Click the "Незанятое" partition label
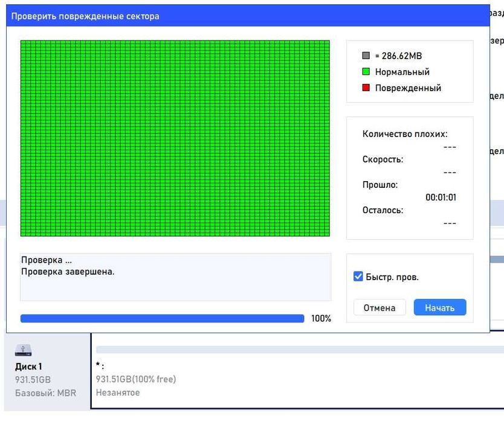Screen dimensions: 504x422 [x=118, y=392]
